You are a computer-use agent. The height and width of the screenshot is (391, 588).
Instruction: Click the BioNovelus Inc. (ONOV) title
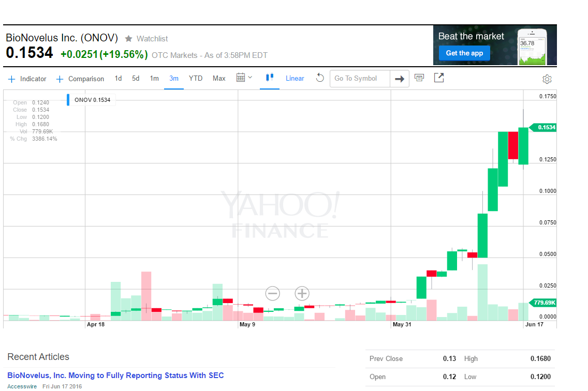62,38
